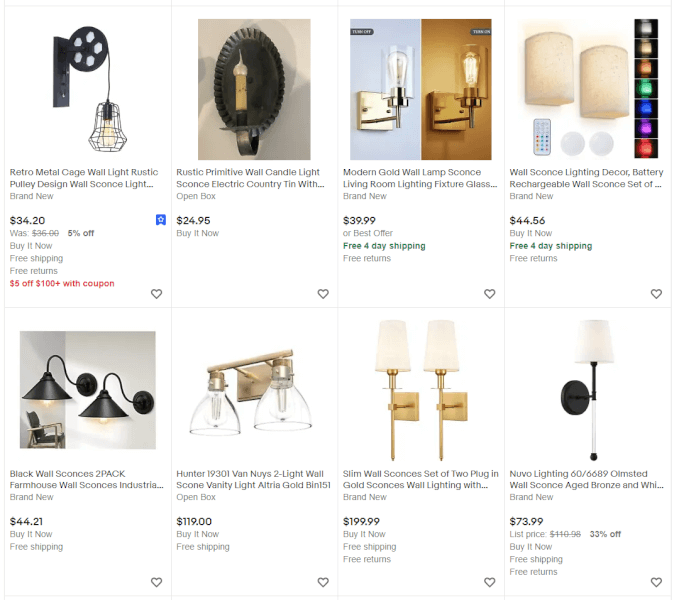674x600 pixels.
Task: Save Slim Wall Sconces set to watchlist
Action: click(x=489, y=582)
